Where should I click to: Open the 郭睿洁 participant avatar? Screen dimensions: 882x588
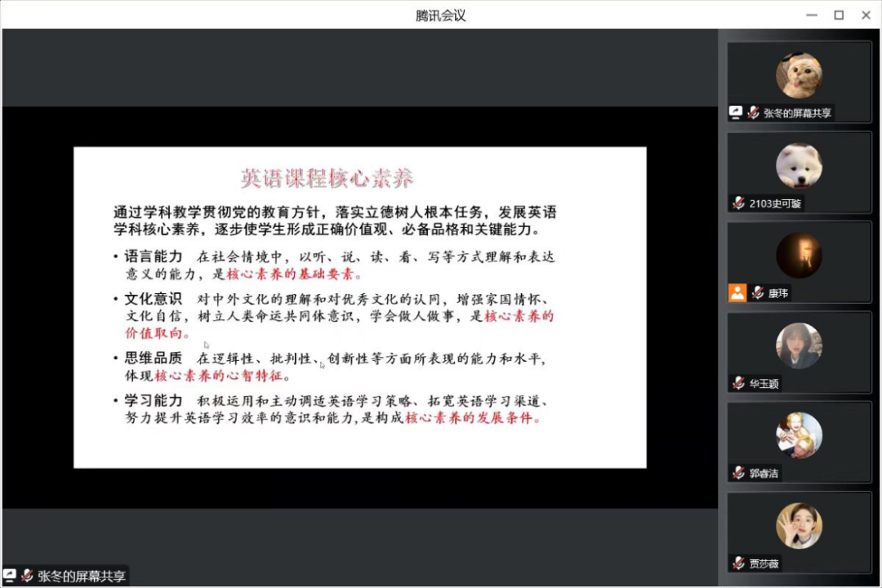799,435
